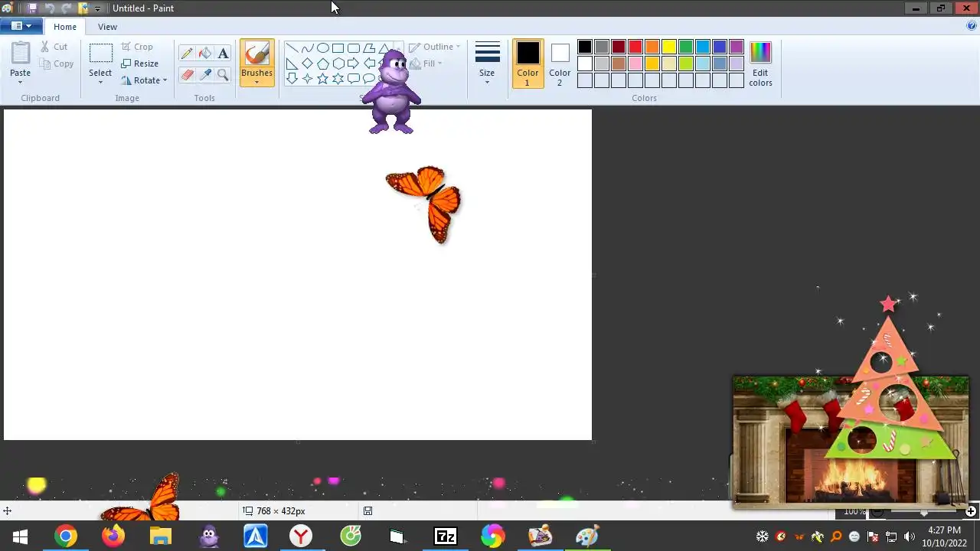The width and height of the screenshot is (980, 551).
Task: Activate Color 1 foreground selector
Action: click(528, 64)
